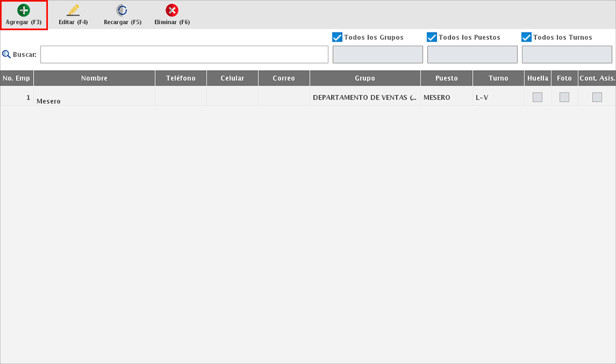Click the red Eliminar (F6) icon

[172, 10]
